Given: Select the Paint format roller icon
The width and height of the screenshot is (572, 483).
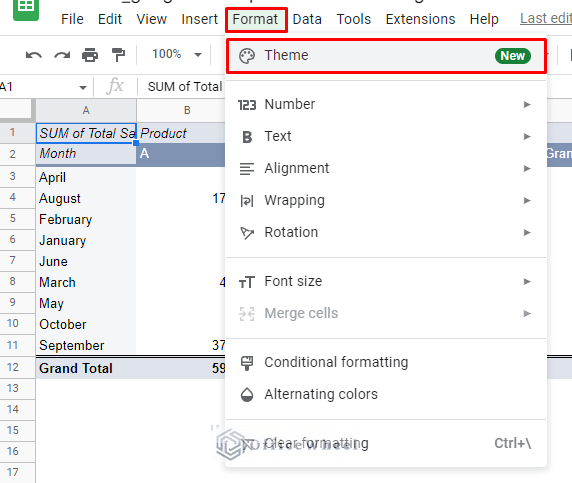Looking at the screenshot, I should (118, 55).
